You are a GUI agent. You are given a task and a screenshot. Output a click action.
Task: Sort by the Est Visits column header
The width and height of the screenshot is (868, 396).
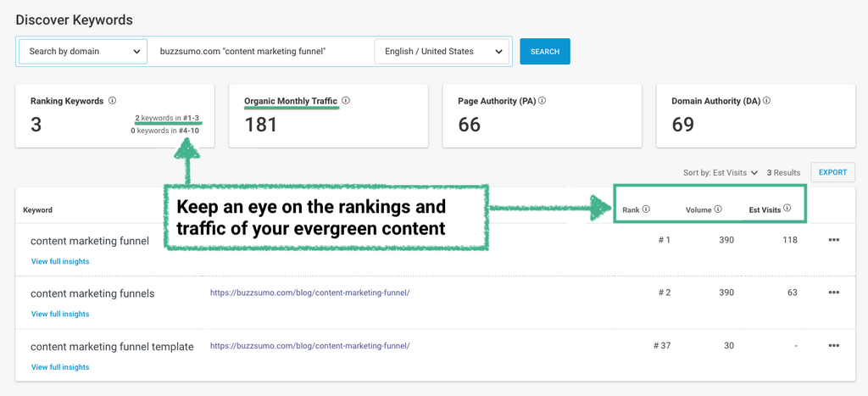pos(765,209)
